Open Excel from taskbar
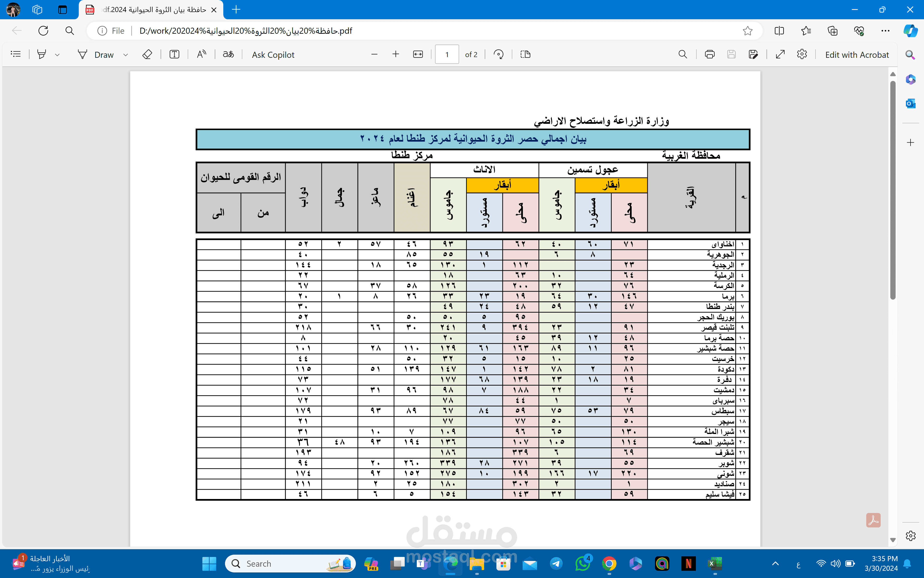The image size is (924, 578). coord(715,564)
